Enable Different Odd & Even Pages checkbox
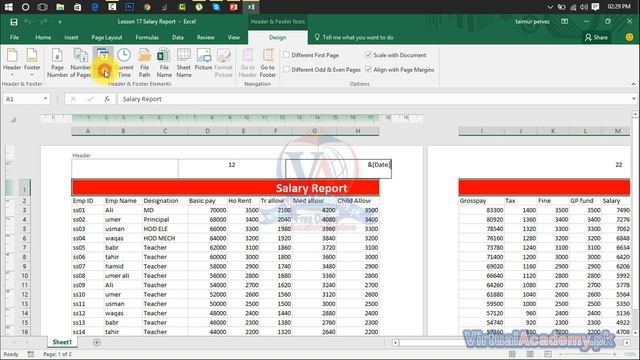640x360 pixels. point(287,69)
